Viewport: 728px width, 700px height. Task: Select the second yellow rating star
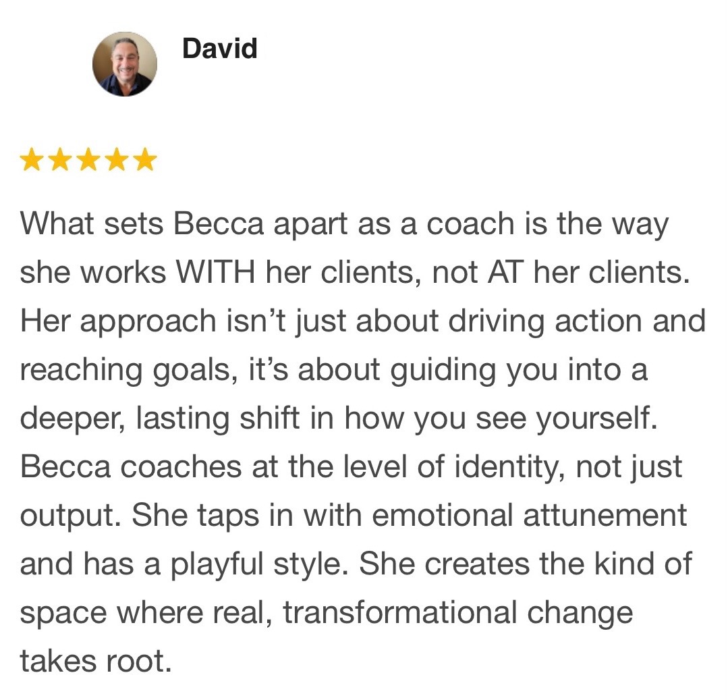[60, 159]
